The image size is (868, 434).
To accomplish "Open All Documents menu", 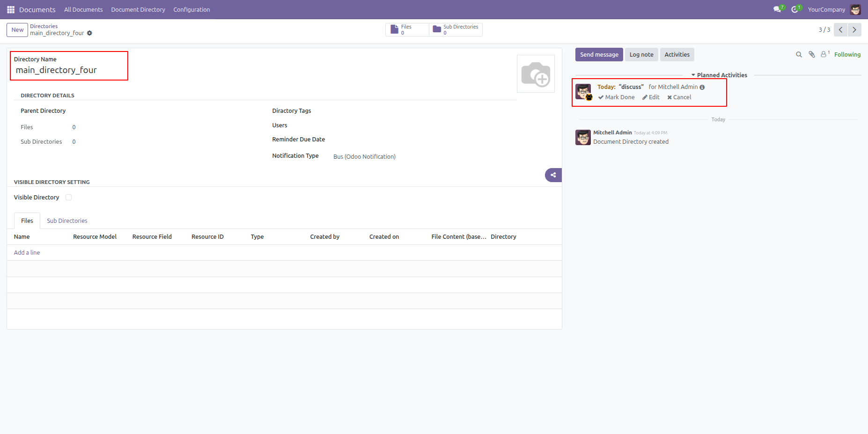I will [x=83, y=9].
